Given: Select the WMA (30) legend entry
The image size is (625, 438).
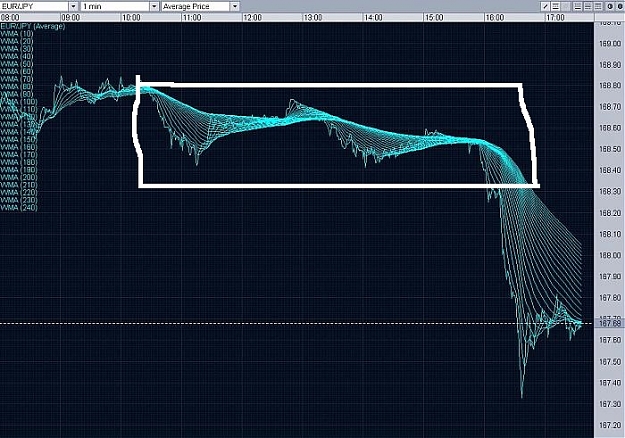Looking at the screenshot, I should coord(17,49).
